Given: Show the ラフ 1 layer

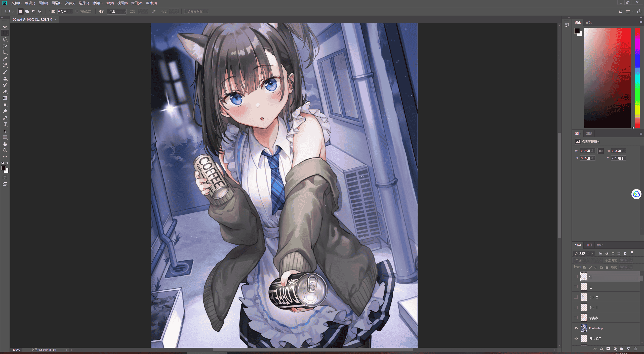Looking at the screenshot, I should (576, 307).
